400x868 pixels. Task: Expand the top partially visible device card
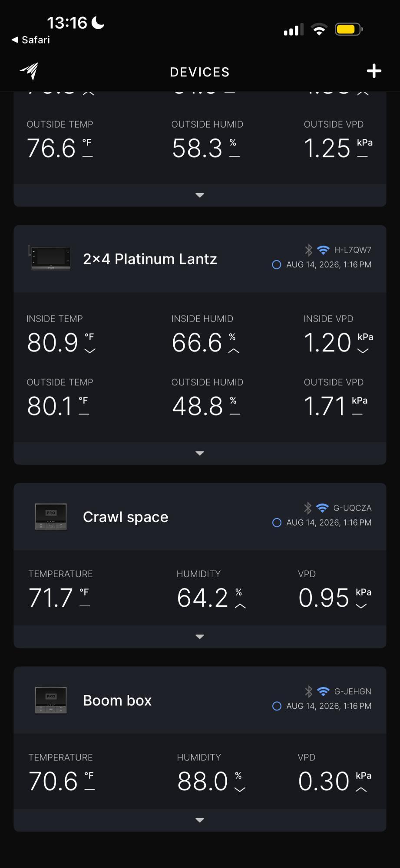pos(200,195)
